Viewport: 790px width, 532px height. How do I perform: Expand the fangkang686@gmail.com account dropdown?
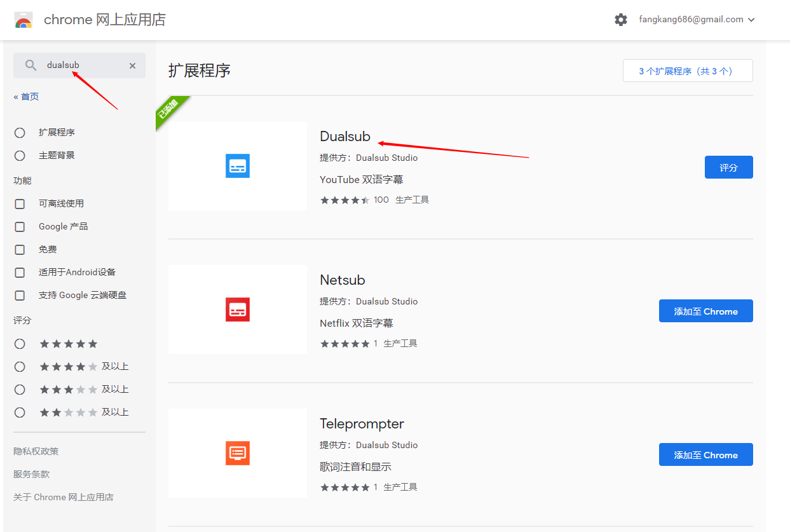coord(697,20)
